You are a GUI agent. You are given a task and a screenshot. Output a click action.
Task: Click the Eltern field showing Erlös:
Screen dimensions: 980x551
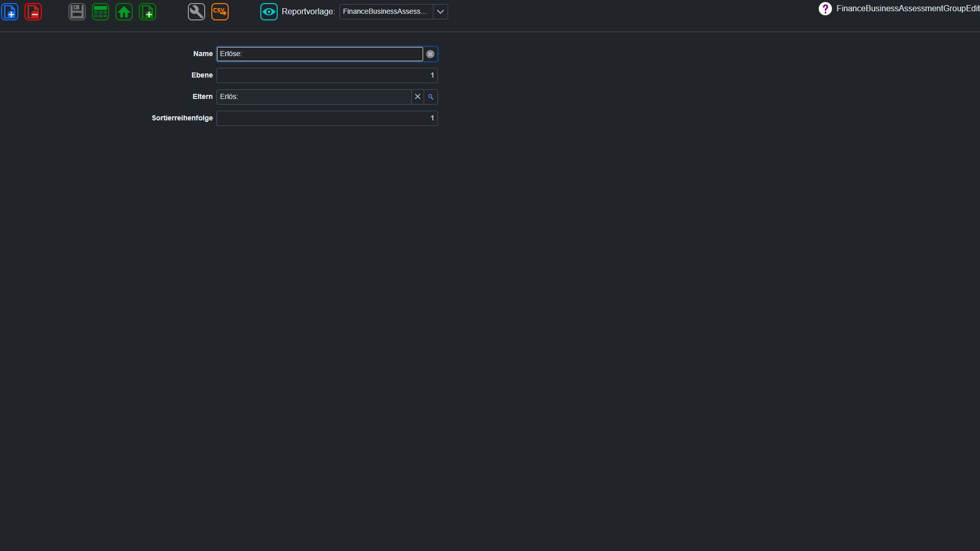coord(314,97)
